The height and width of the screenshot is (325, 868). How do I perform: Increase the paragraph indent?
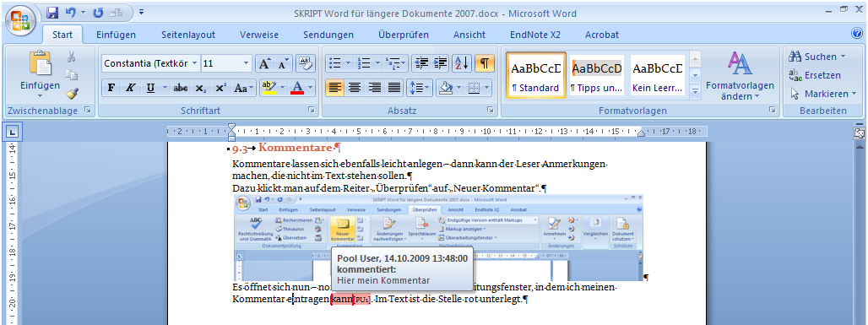click(441, 63)
